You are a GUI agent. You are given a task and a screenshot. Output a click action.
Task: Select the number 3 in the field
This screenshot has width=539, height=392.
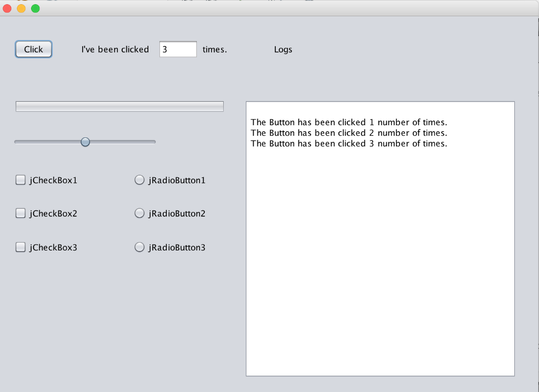click(x=165, y=49)
